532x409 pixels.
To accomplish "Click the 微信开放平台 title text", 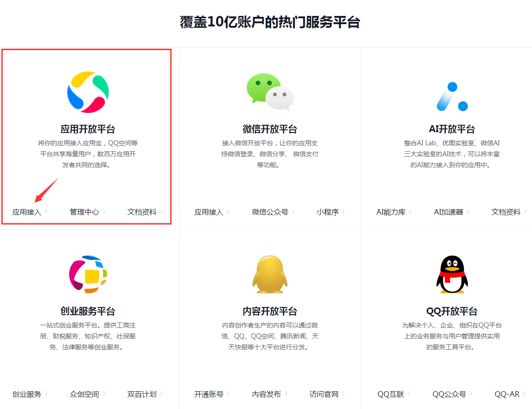I will pyautogui.click(x=270, y=129).
